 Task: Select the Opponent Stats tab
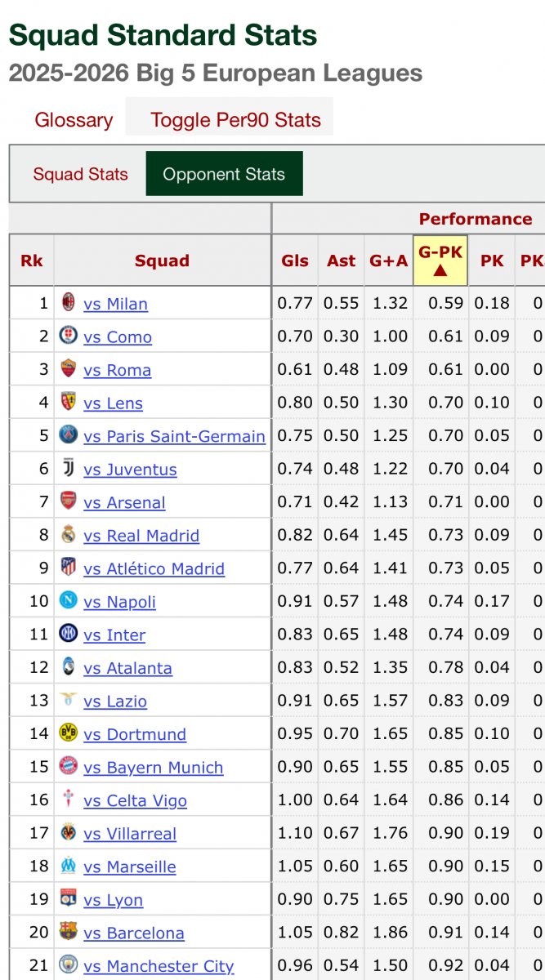[x=224, y=174]
